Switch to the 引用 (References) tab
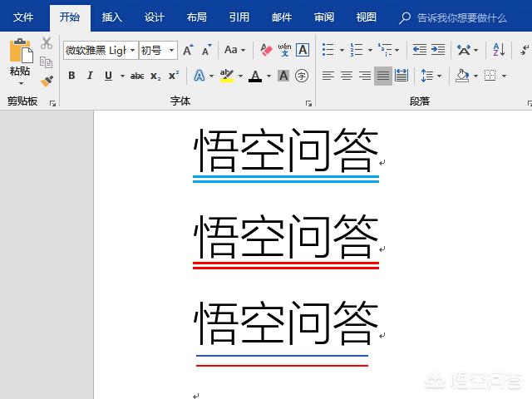The height and width of the screenshot is (399, 532). [x=239, y=17]
